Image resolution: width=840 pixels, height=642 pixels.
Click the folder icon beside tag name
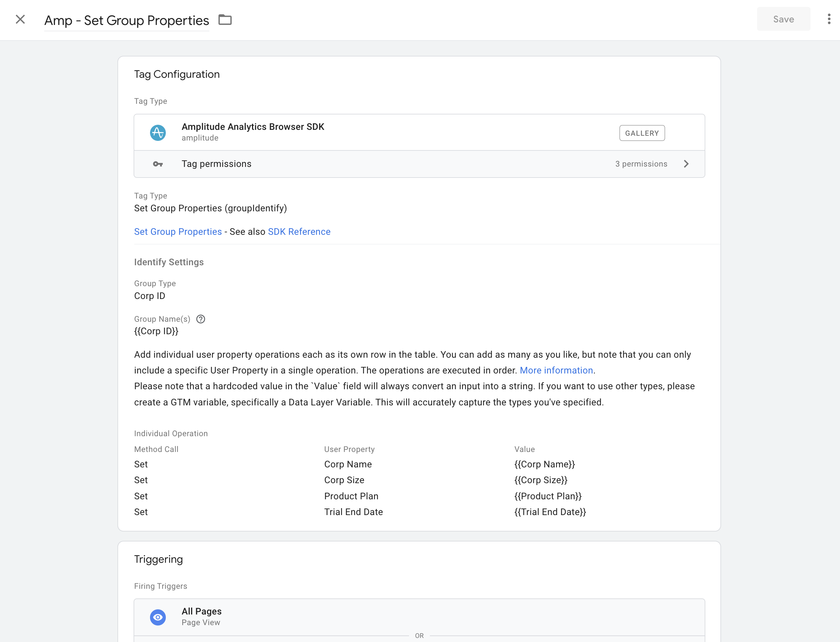click(x=225, y=19)
